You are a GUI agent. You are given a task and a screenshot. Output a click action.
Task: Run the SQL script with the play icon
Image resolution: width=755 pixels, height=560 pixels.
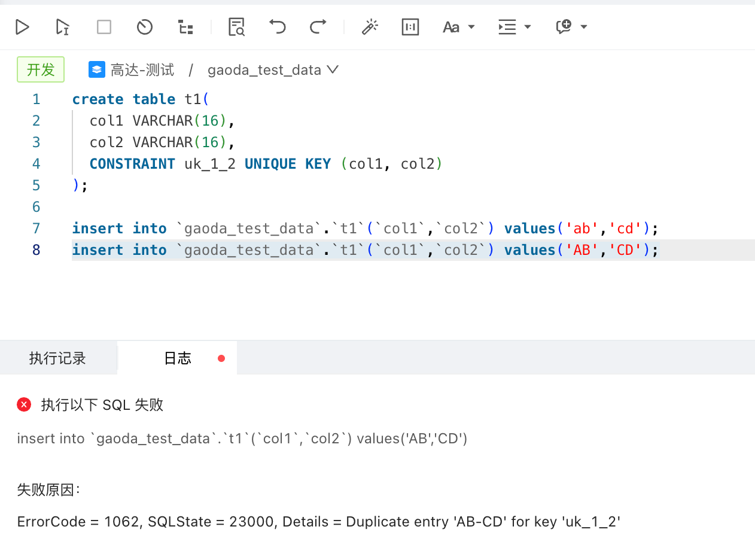tap(23, 27)
